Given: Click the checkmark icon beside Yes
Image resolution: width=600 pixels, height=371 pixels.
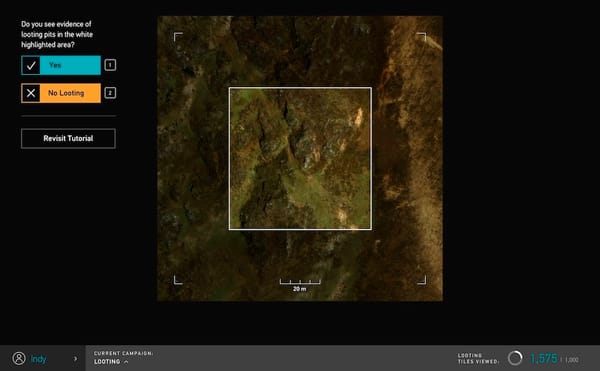Looking at the screenshot, I should click(x=31, y=65).
